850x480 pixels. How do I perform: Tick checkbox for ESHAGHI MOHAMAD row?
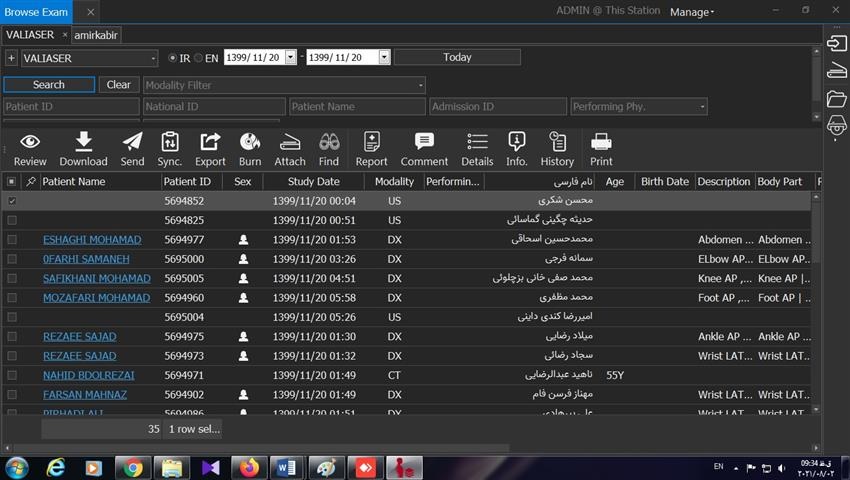pyautogui.click(x=12, y=240)
